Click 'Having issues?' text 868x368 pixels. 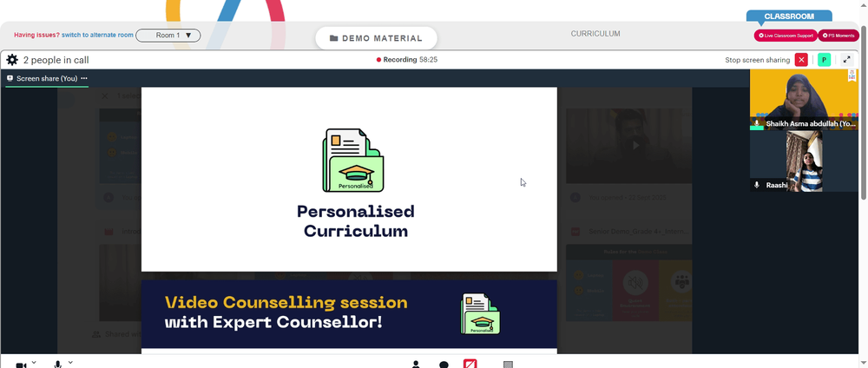(x=36, y=35)
